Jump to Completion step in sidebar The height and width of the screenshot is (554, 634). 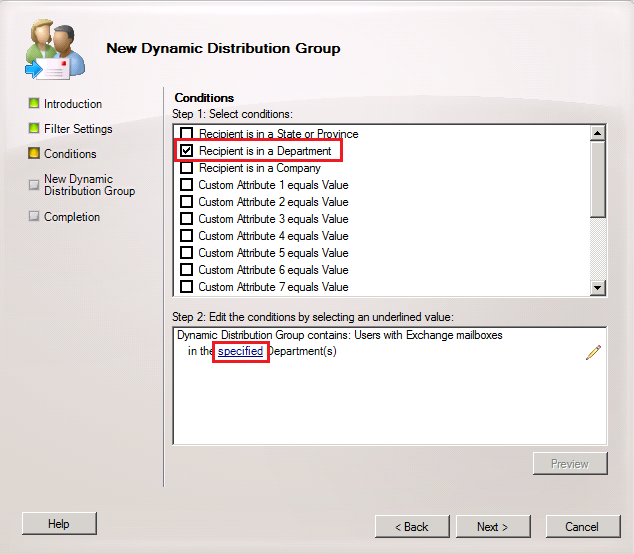[72, 217]
